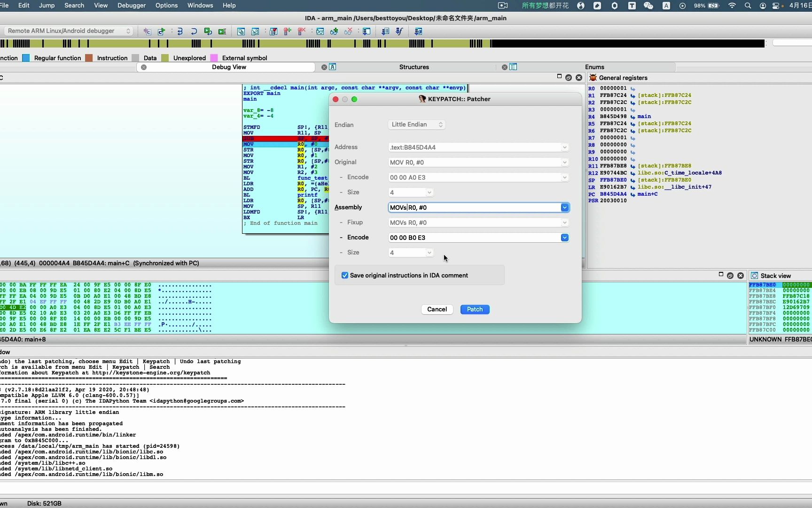Open Spotlight search in macOS menu bar
This screenshot has width=812, height=508.
(748, 6)
